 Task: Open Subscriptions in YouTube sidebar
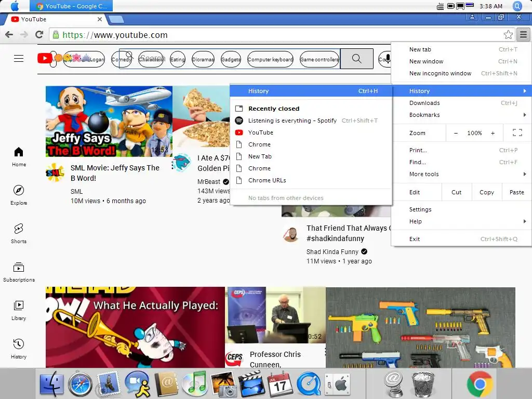(x=19, y=272)
